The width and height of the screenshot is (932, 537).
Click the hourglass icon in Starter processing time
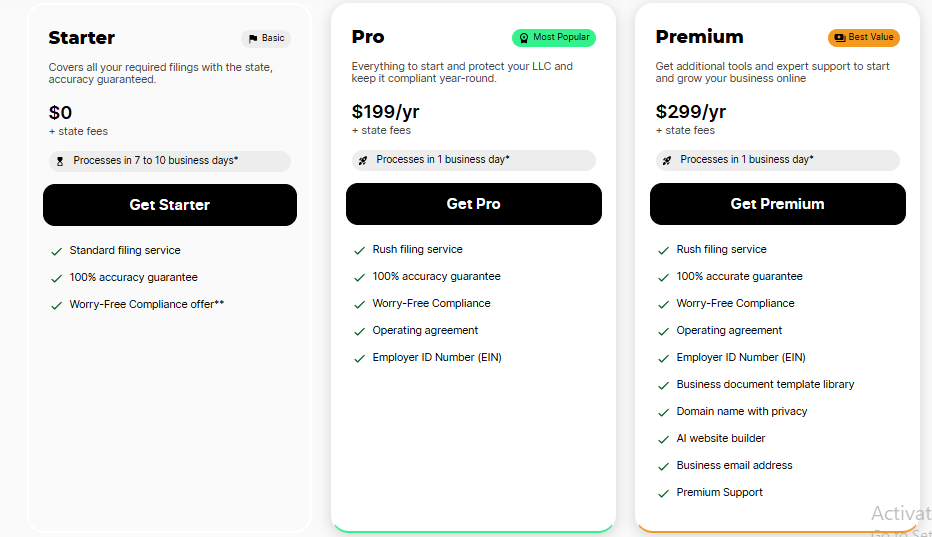60,161
